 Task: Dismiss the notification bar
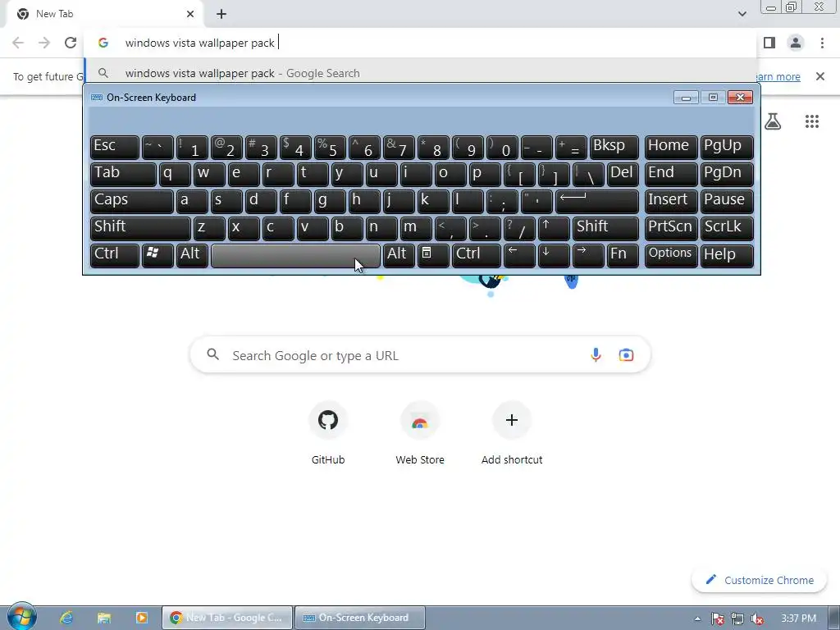point(819,76)
